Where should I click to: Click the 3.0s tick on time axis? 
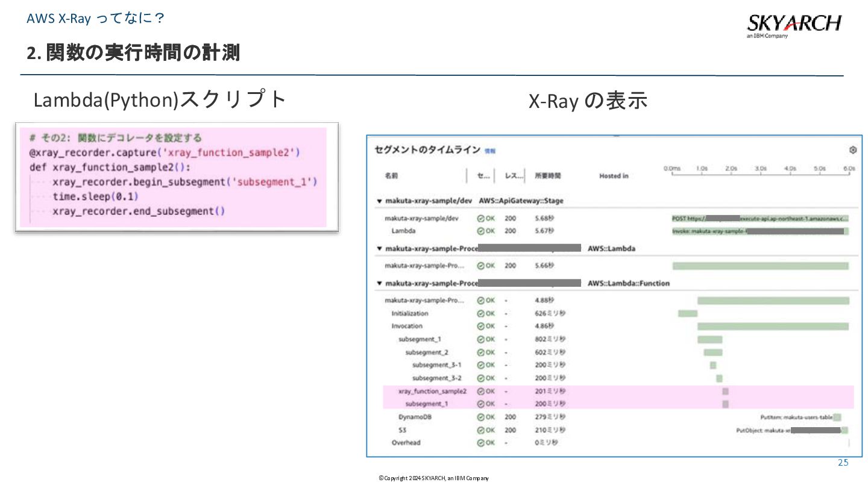pyautogui.click(x=761, y=169)
